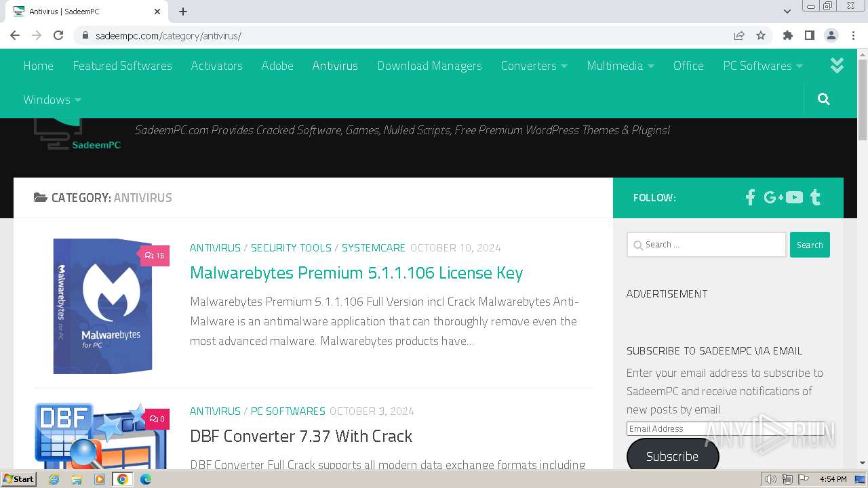Close the Antivirus | SadeemPC tab

pos(157,12)
